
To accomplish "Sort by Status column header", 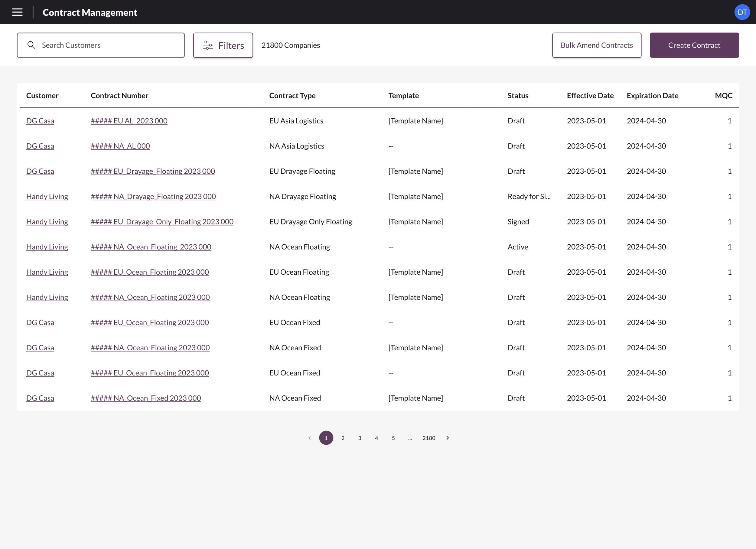I will click(x=518, y=96).
